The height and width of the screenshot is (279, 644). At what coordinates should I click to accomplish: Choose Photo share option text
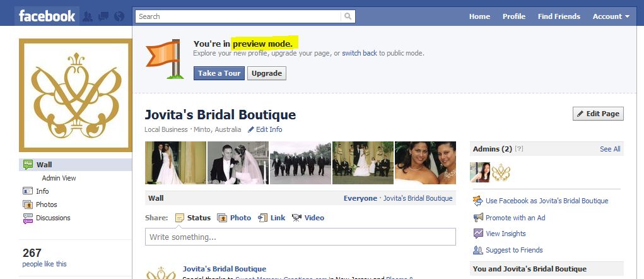(x=240, y=218)
